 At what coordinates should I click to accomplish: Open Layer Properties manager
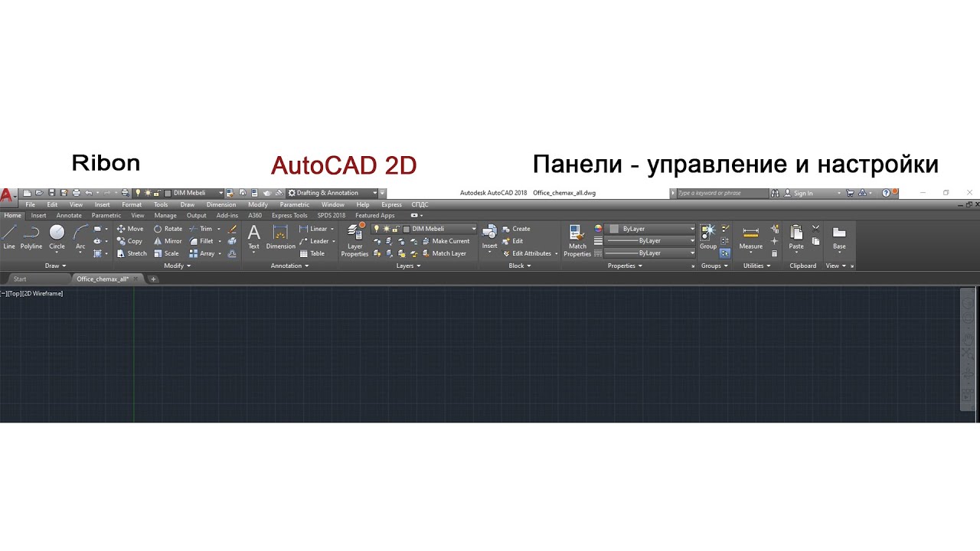point(354,240)
